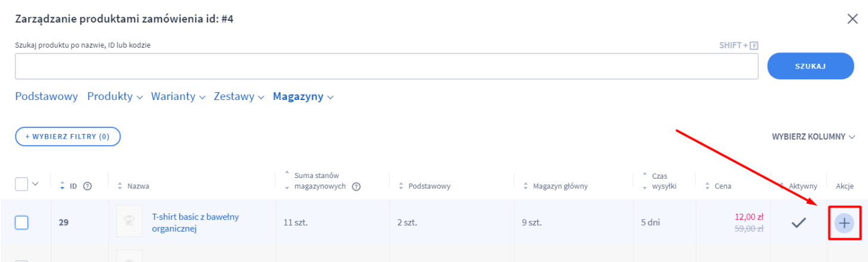Expand the Zestawy dropdown
Image resolution: width=868 pixels, height=262 pixels.
[x=239, y=96]
